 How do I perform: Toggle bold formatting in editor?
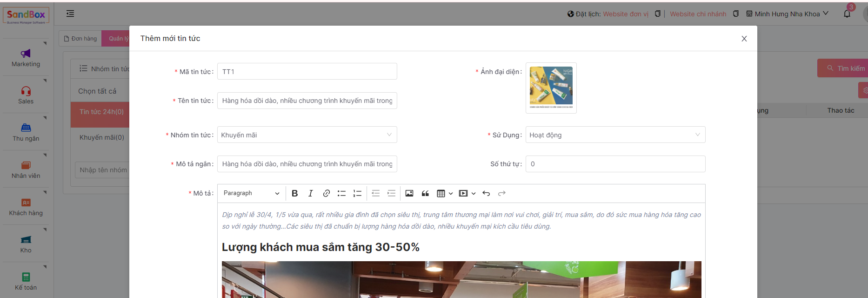point(294,193)
